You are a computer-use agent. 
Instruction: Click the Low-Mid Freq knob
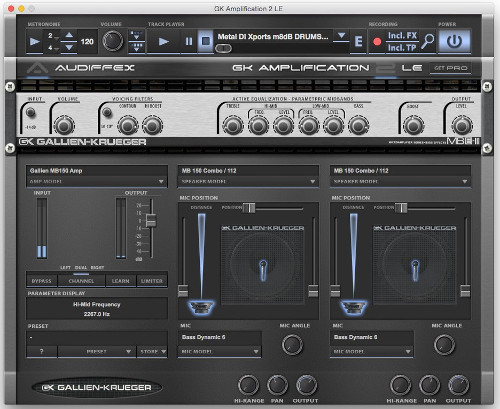(x=309, y=126)
